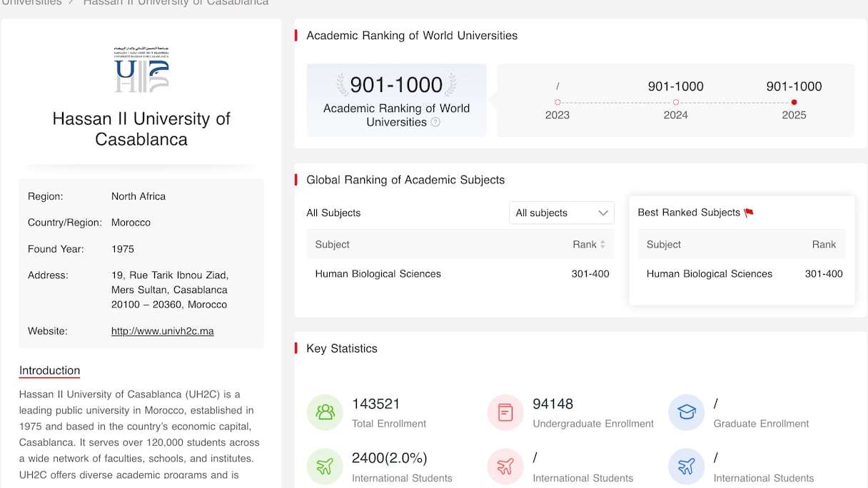Sort subjects by the Rank column arrows

point(602,245)
